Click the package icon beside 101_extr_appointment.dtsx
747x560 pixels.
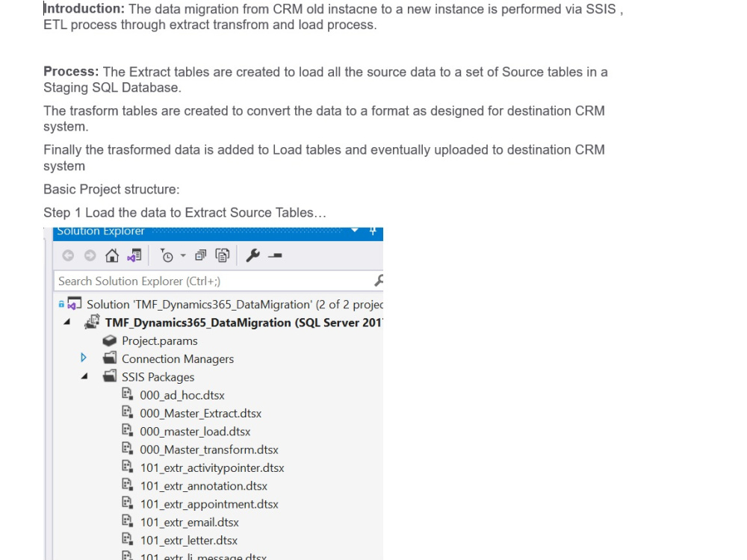tap(128, 503)
